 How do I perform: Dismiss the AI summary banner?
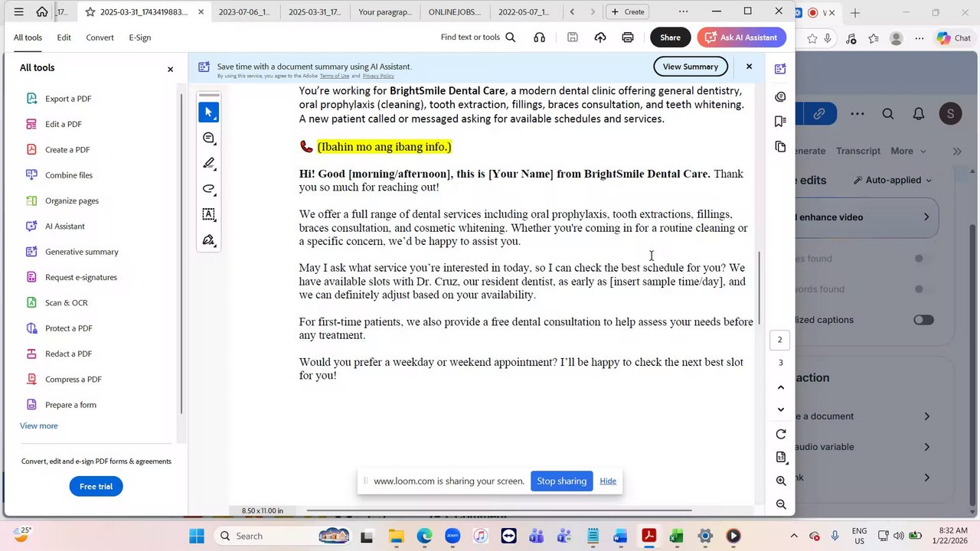click(x=749, y=67)
